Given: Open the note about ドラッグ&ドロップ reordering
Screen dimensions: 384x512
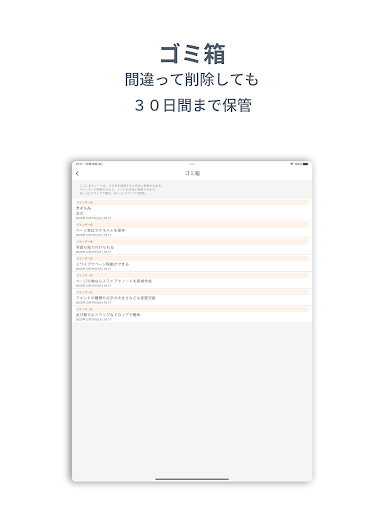Looking at the screenshot, I should pos(192,314).
